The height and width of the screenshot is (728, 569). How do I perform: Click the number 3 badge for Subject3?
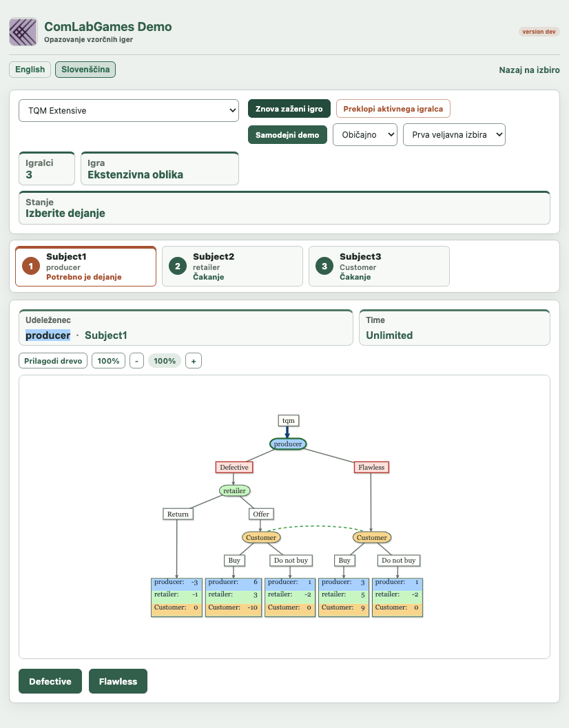[324, 266]
